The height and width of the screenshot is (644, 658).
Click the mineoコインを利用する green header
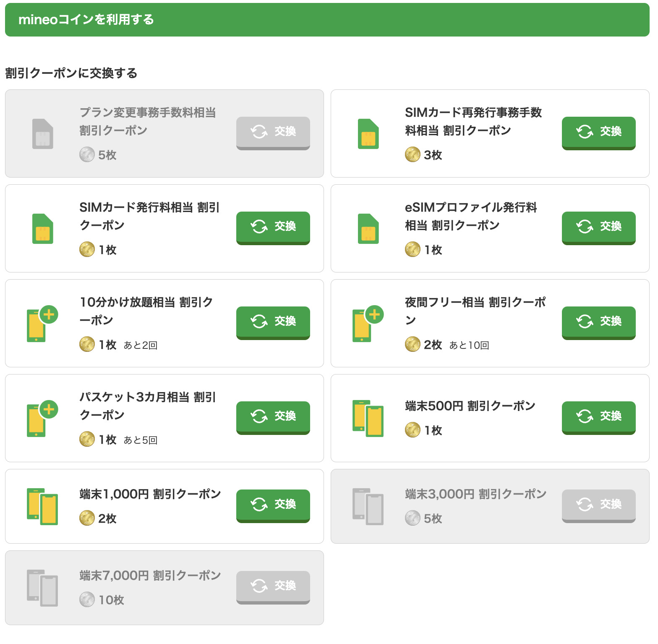coord(327,20)
